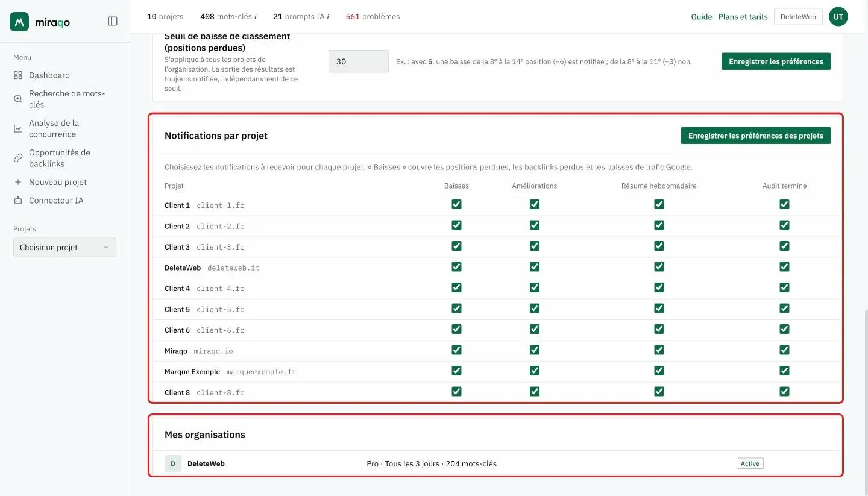Viewport: 868px width, 496px height.
Task: Click the marqueexemple.fr domain text
Action: coord(261,372)
